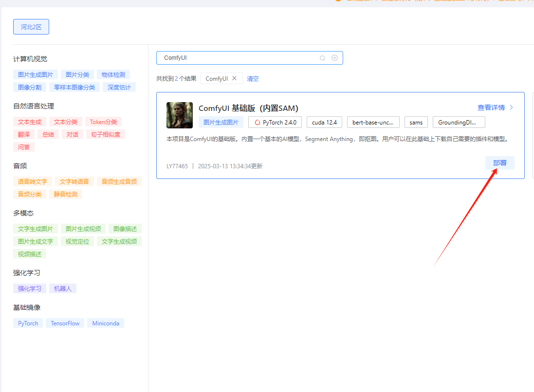
Task: Pick the 文字生成图片 multimodal tag
Action: (36, 229)
